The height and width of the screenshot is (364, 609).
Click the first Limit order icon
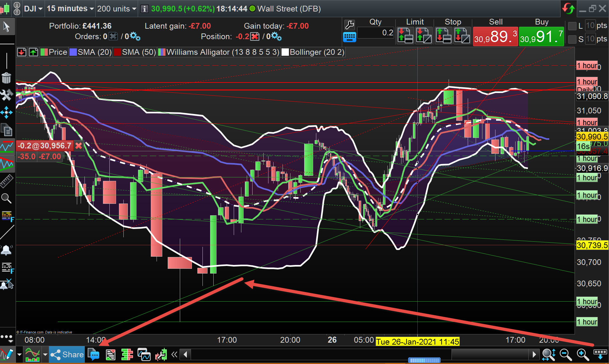405,35
